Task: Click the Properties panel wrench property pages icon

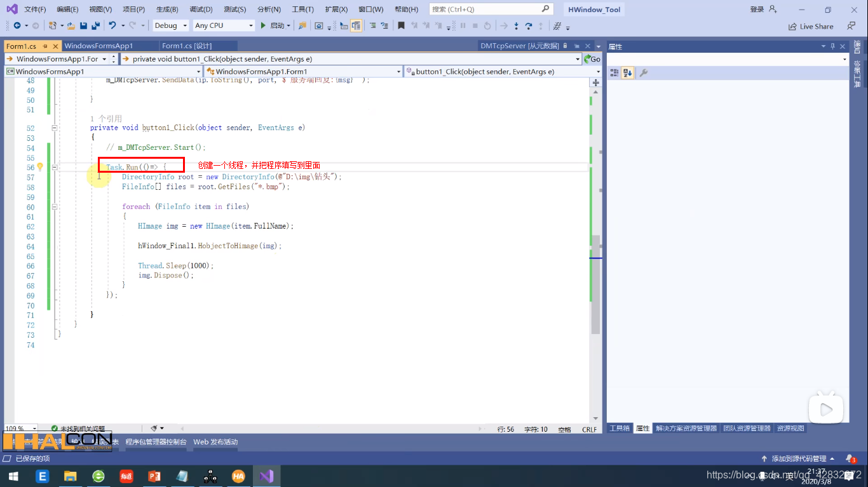Action: tap(643, 73)
